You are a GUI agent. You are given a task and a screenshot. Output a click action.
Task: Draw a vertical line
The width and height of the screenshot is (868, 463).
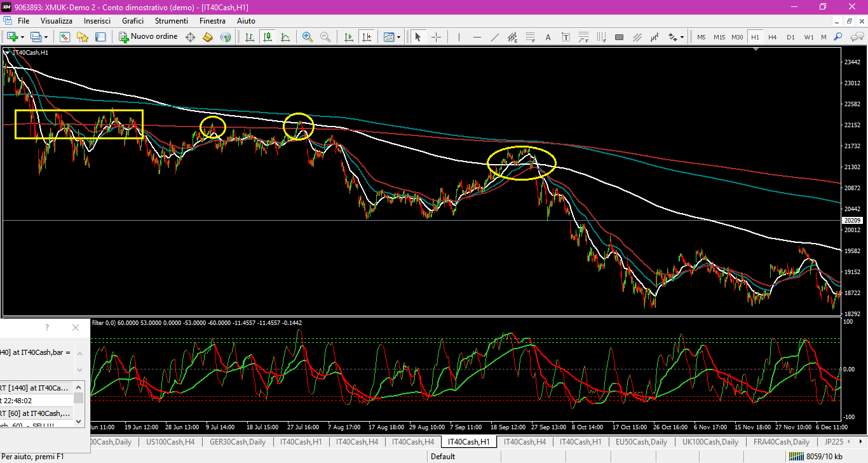click(459, 37)
